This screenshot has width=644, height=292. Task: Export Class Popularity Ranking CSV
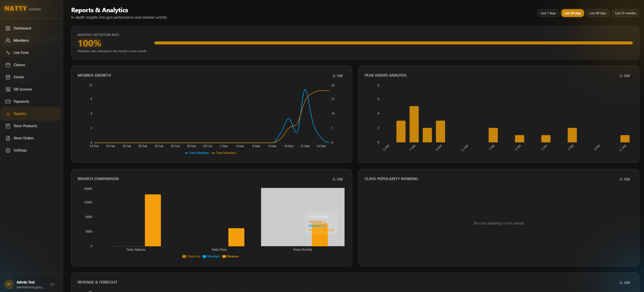(x=625, y=179)
